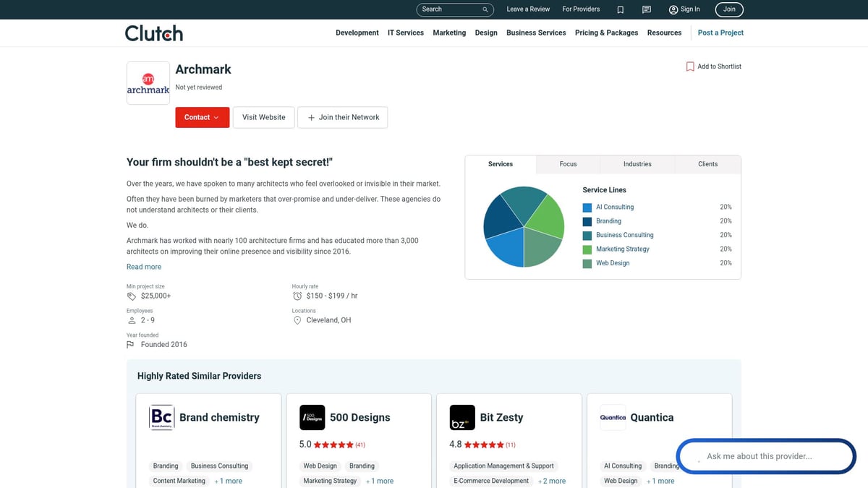
Task: Click the Archmark company logo
Action: 148,83
